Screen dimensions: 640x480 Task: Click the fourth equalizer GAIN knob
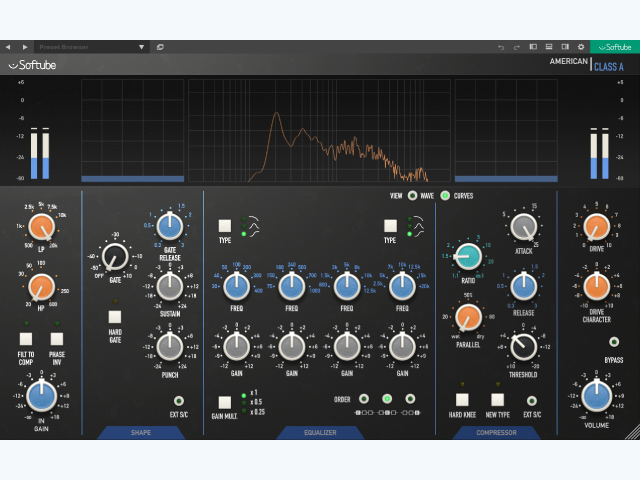coord(402,347)
